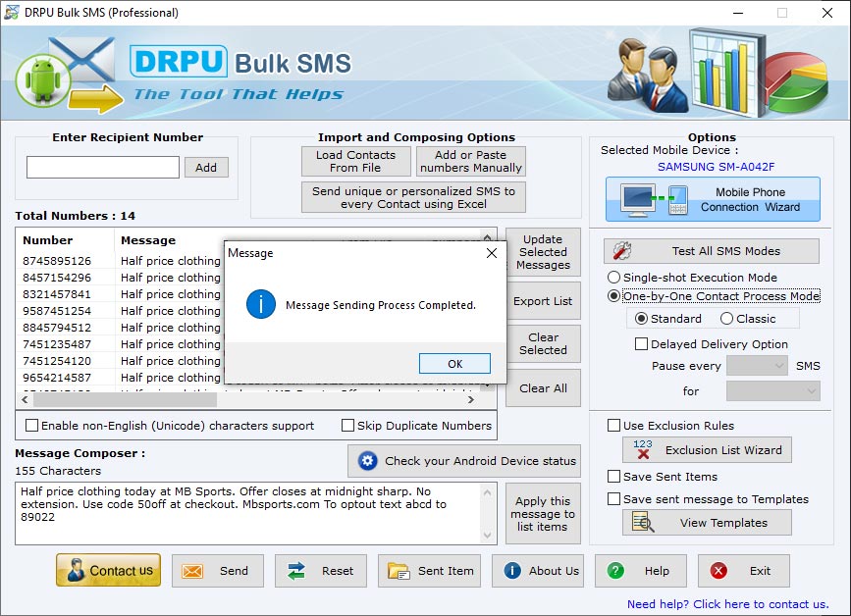Click Load Contacts From File
The width and height of the screenshot is (851, 616).
click(x=356, y=161)
